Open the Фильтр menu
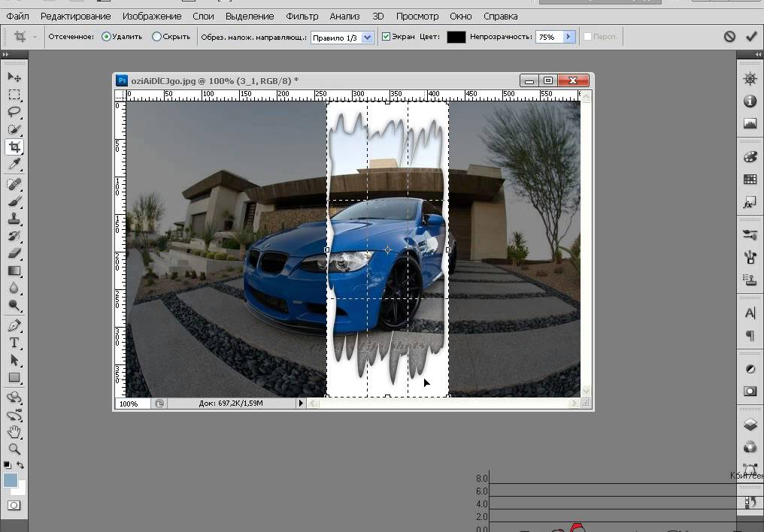 pos(302,16)
